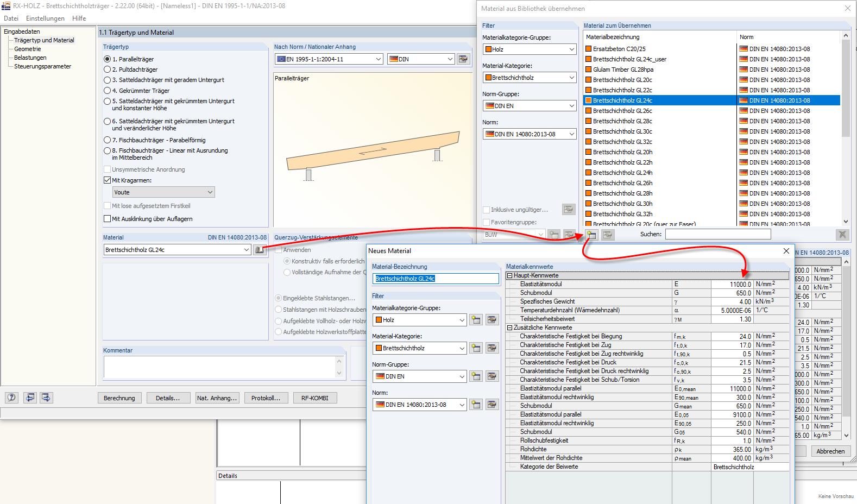Click previous window arrow icon at bottom left

click(30, 398)
